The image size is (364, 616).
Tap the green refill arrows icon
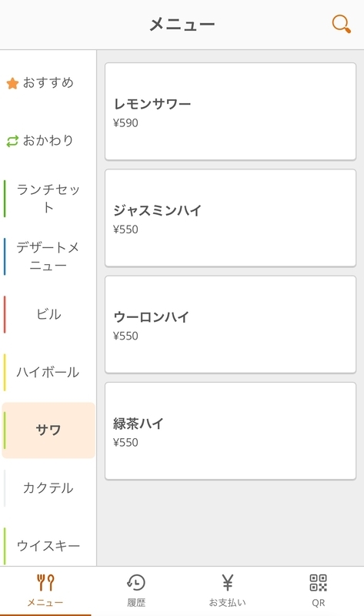coord(12,141)
